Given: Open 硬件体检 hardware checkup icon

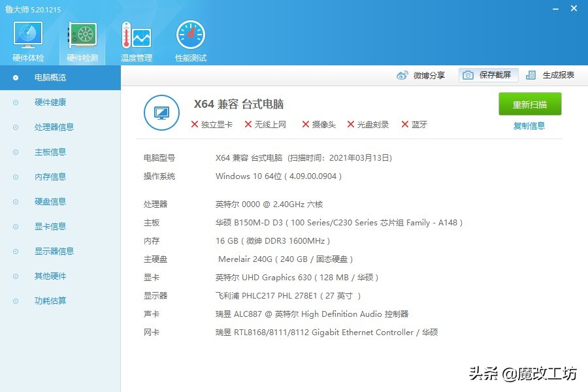Looking at the screenshot, I should (27, 35).
